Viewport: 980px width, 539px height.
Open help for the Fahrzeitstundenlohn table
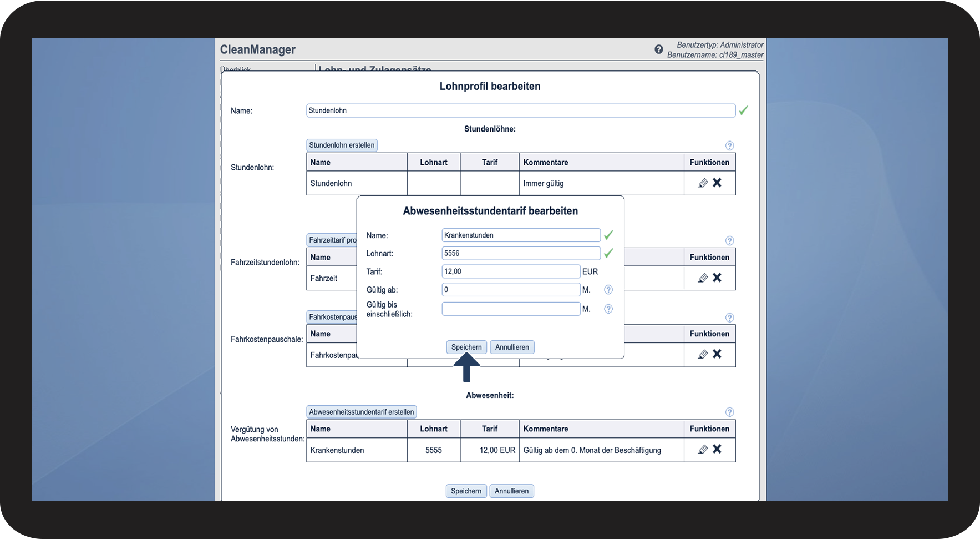coord(729,241)
